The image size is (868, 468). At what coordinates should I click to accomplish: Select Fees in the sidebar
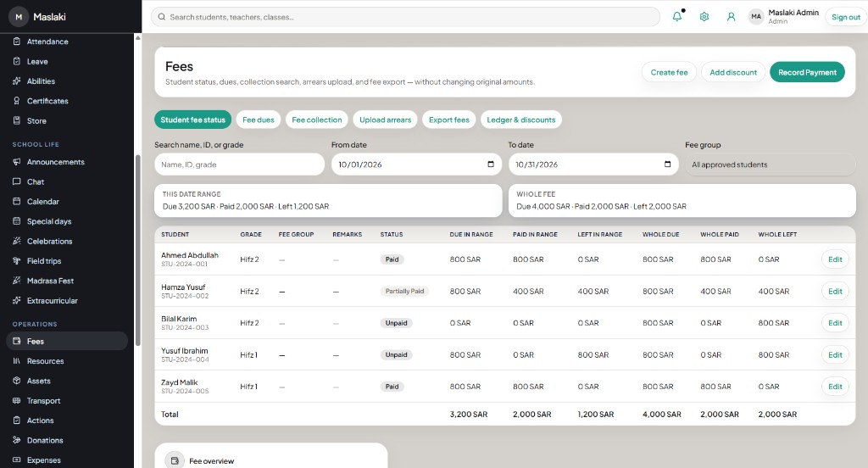(68, 341)
